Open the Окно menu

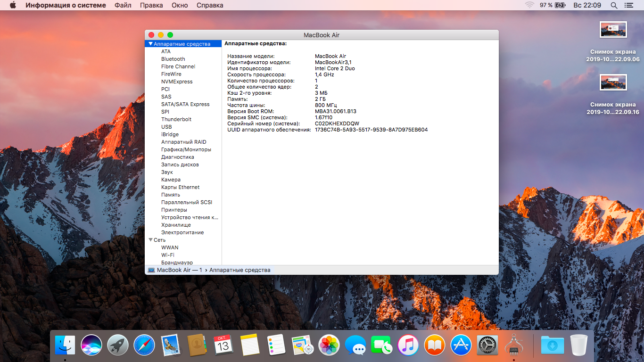180,5
